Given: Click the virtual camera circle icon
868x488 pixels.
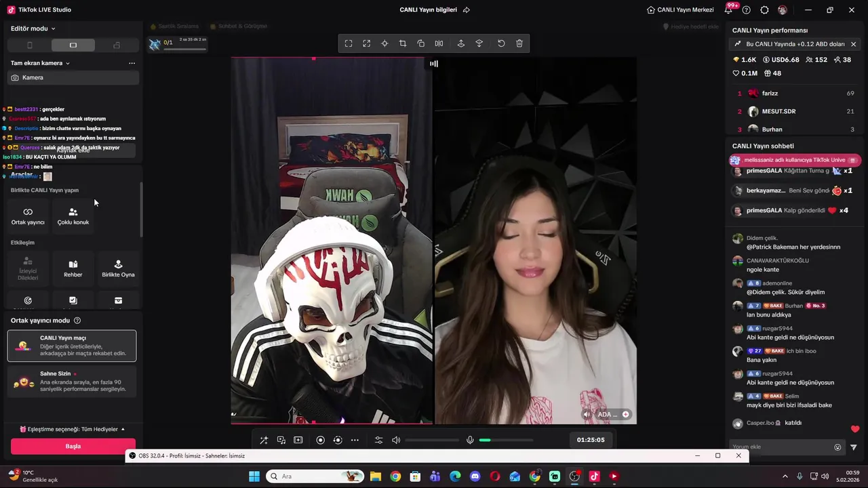Looking at the screenshot, I should [x=338, y=440].
